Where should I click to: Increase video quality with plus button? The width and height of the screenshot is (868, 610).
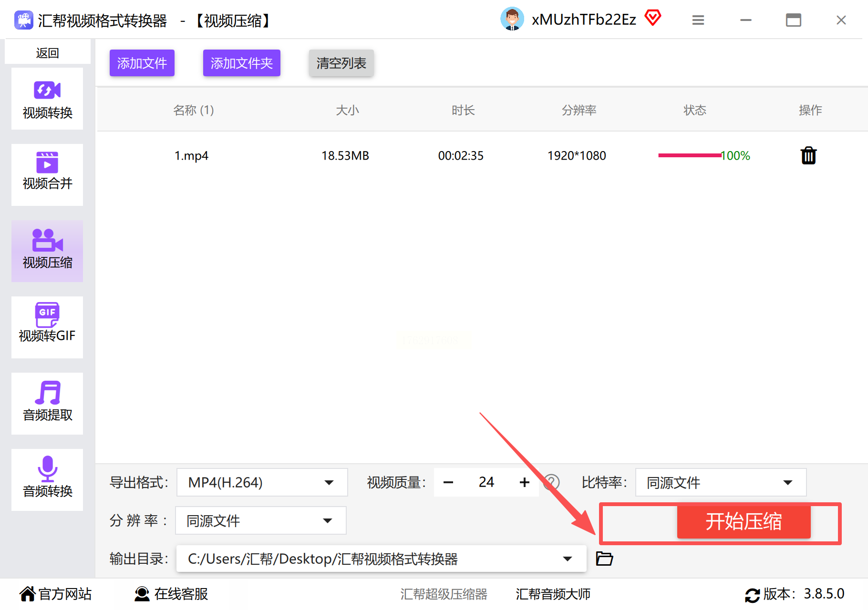(x=525, y=482)
